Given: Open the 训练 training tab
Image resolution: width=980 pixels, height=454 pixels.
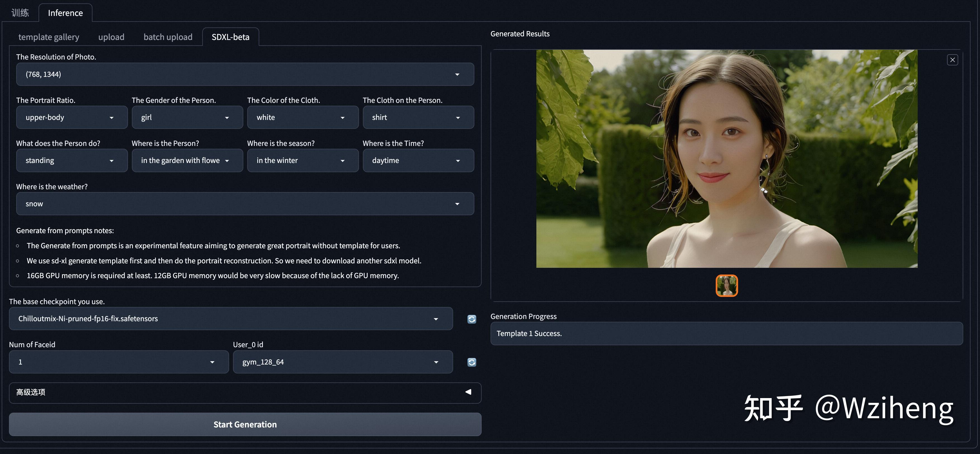Looking at the screenshot, I should 20,13.
